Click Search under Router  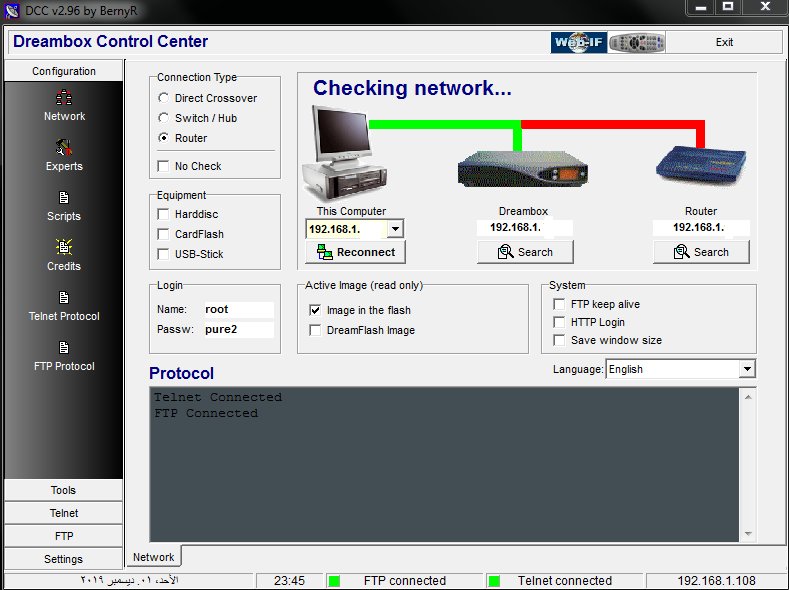coord(701,252)
